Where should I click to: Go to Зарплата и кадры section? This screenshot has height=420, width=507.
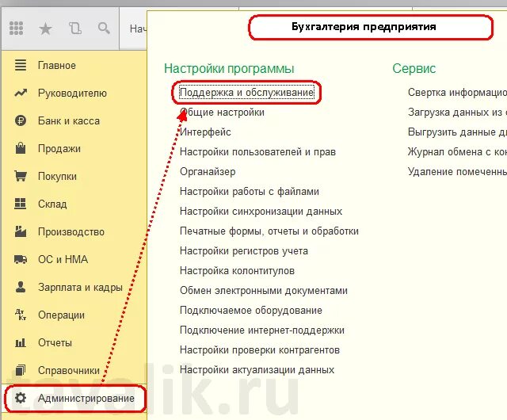click(80, 288)
